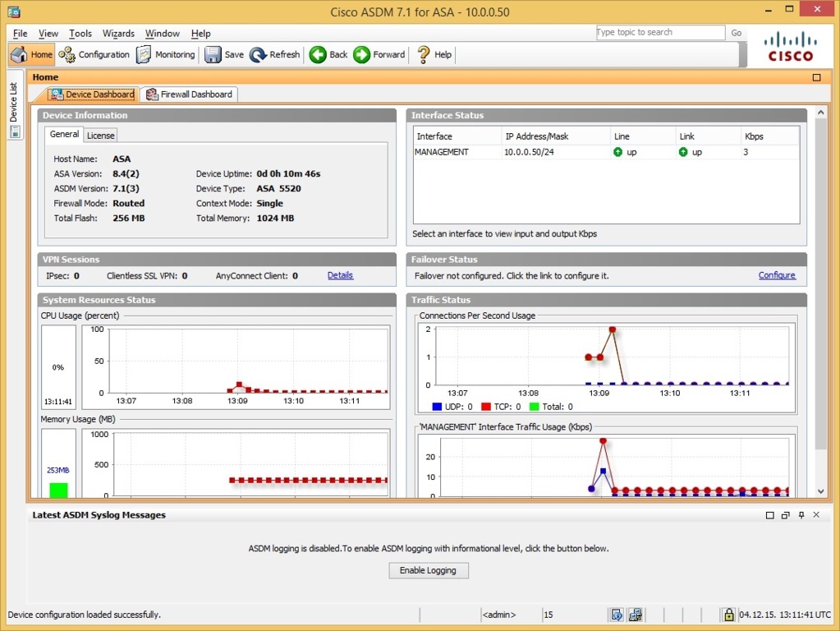Image resolution: width=840 pixels, height=631 pixels.
Task: Maximize the Home panel
Action: (816, 78)
